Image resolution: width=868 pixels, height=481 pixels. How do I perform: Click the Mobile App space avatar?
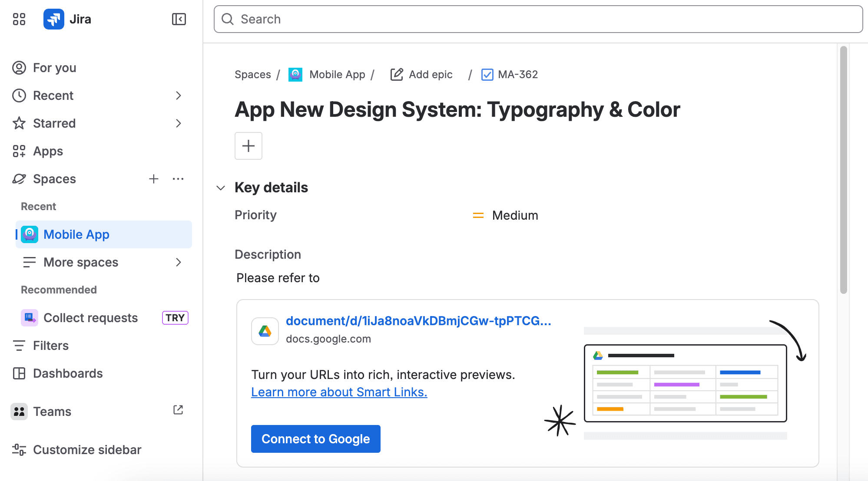point(29,234)
